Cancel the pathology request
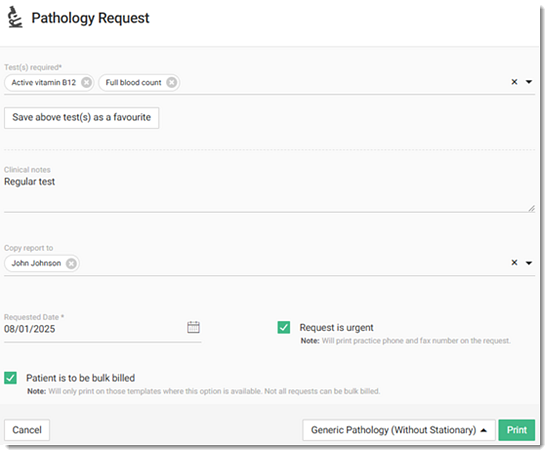Image resolution: width=550 pixels, height=455 pixels. pos(27,430)
